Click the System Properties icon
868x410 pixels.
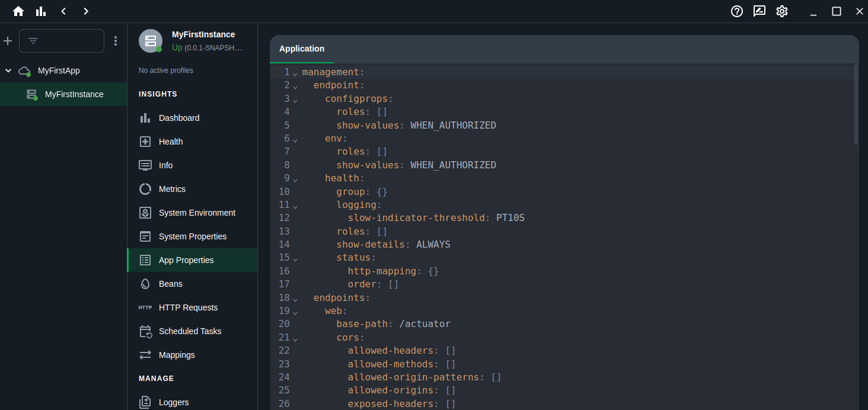click(145, 236)
